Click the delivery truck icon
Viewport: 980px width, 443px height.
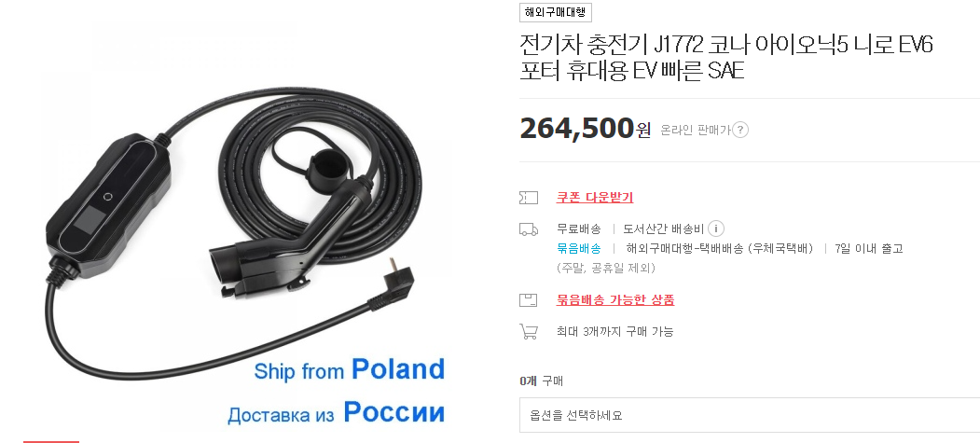[x=528, y=229]
